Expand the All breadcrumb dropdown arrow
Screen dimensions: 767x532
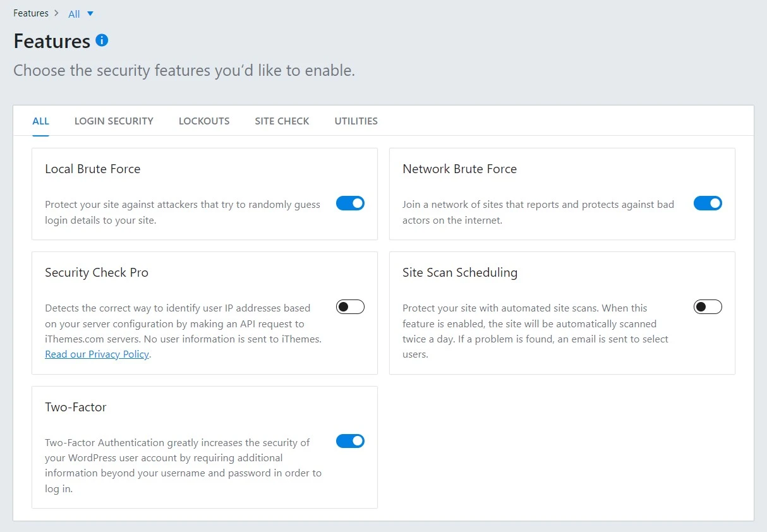tap(90, 14)
